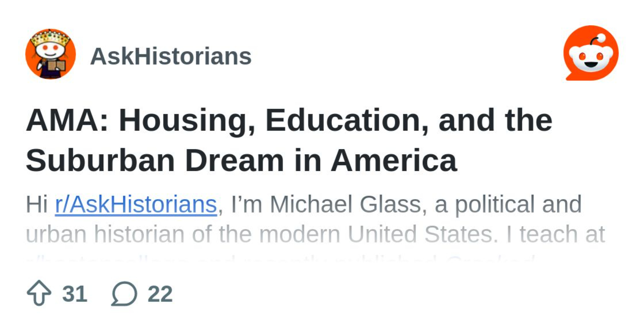Click the Reddit logo in the corner
Screen dimensions: 644x336
591,53
